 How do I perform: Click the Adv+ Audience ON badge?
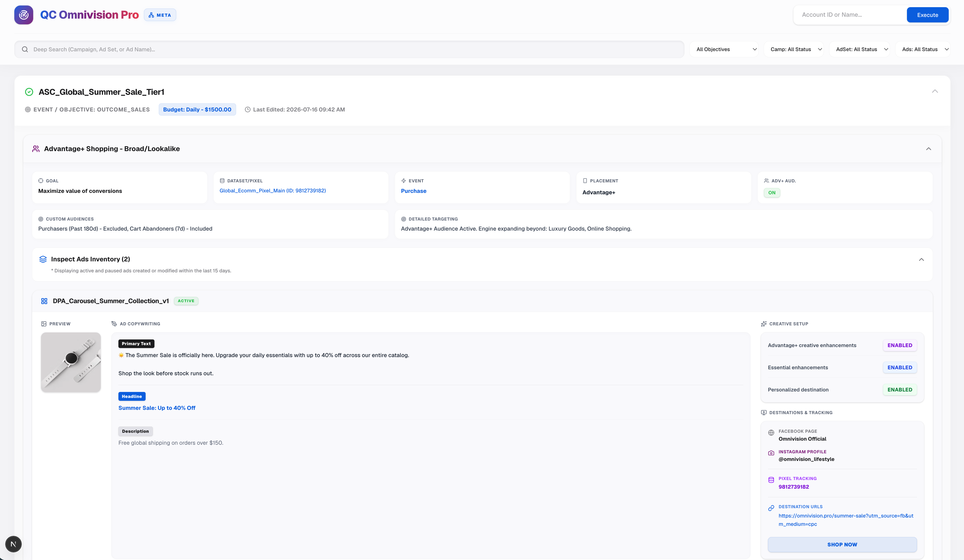point(772,192)
